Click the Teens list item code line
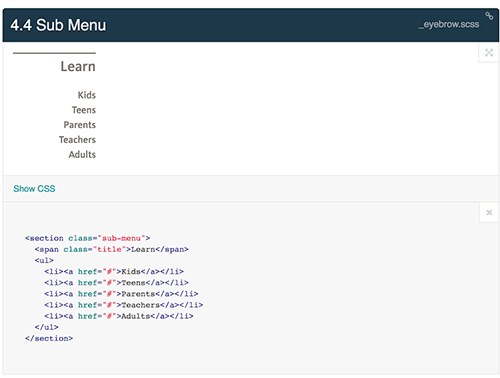 [x=116, y=283]
